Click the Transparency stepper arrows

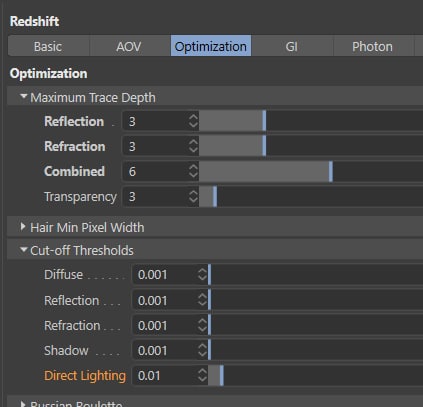pyautogui.click(x=193, y=196)
